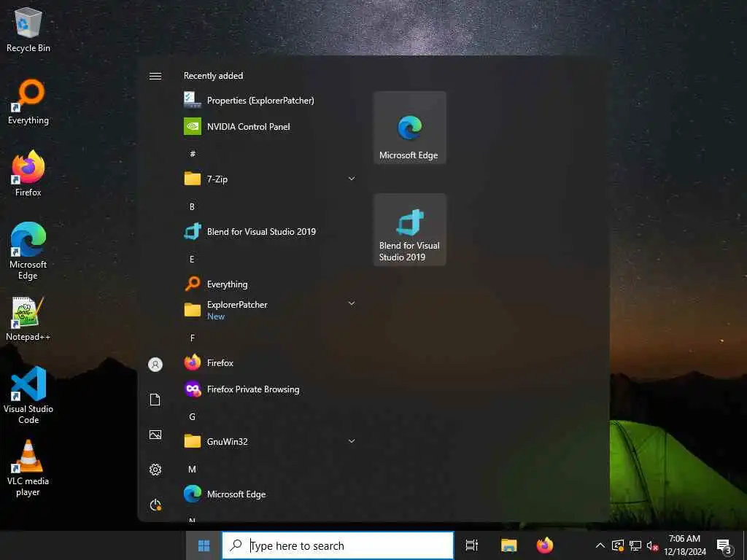Click the taskbar Start button
The width and height of the screenshot is (747, 560).
click(x=204, y=545)
